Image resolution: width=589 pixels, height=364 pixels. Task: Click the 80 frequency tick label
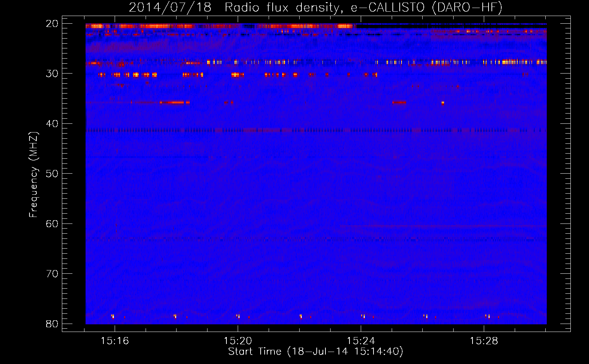click(x=52, y=324)
